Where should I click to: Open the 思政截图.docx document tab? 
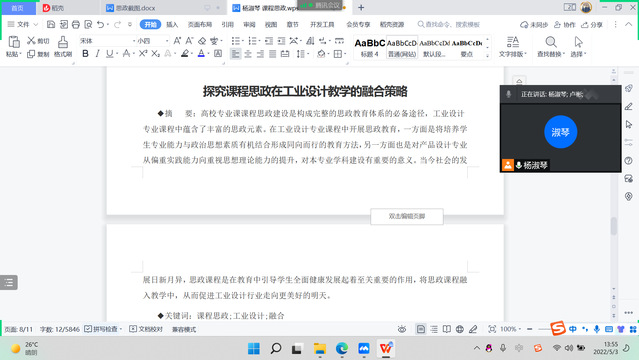[x=135, y=8]
